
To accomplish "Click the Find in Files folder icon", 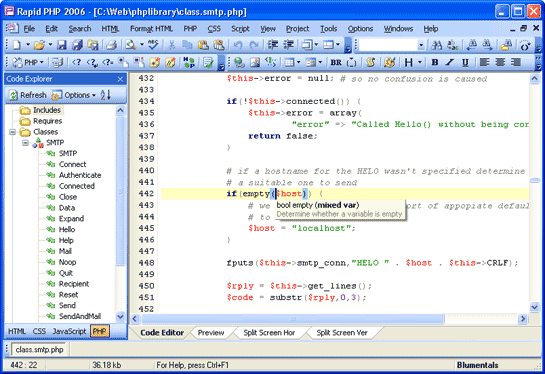I will (x=506, y=45).
